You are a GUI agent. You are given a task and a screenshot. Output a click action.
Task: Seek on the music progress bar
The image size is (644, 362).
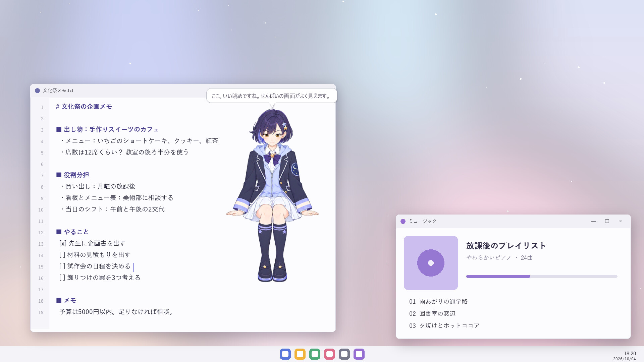tap(542, 277)
